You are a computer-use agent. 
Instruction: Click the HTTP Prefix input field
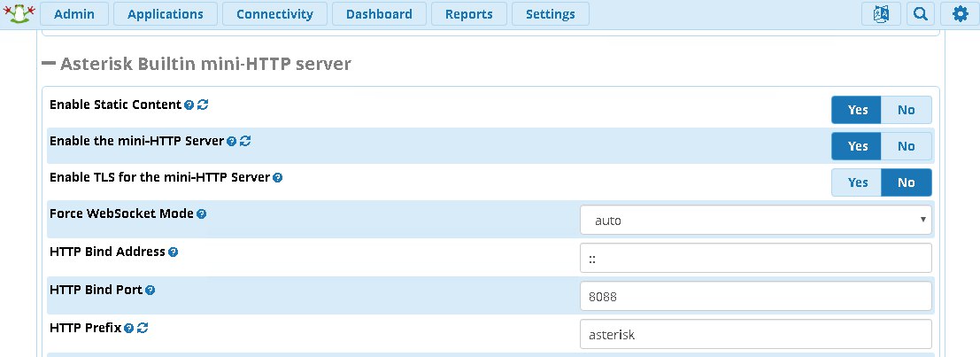756,334
